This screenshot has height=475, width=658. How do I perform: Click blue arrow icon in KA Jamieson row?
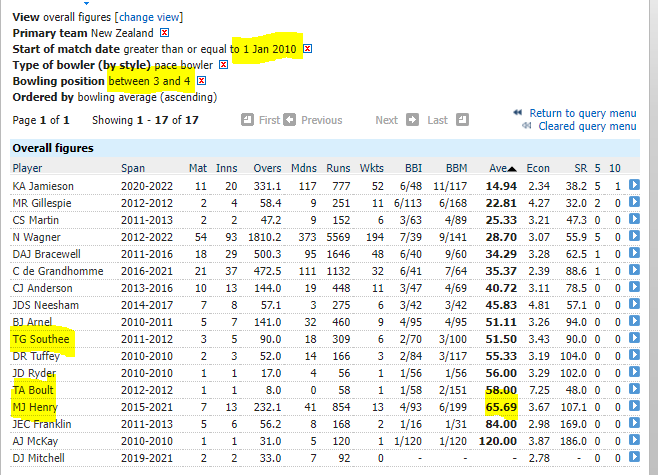coord(634,186)
